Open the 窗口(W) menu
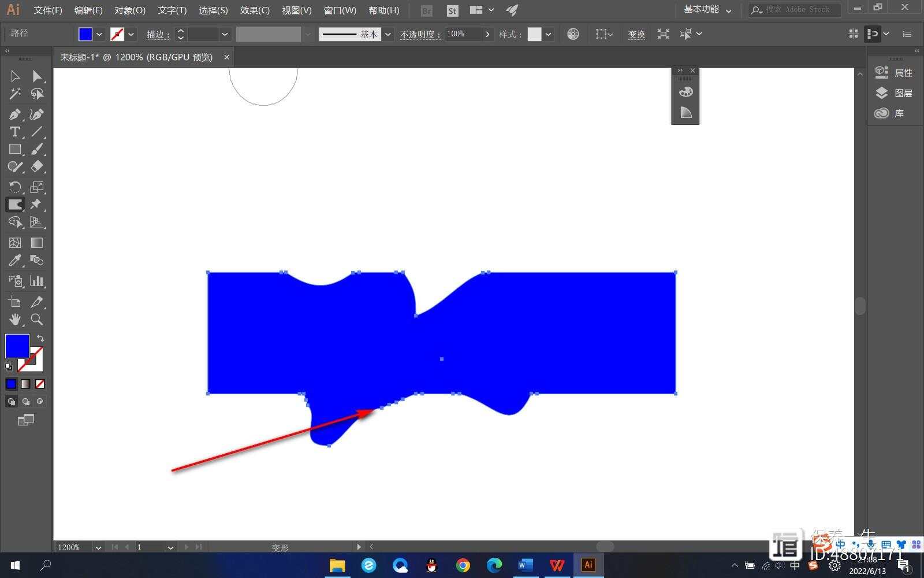The image size is (924, 578). point(340,10)
